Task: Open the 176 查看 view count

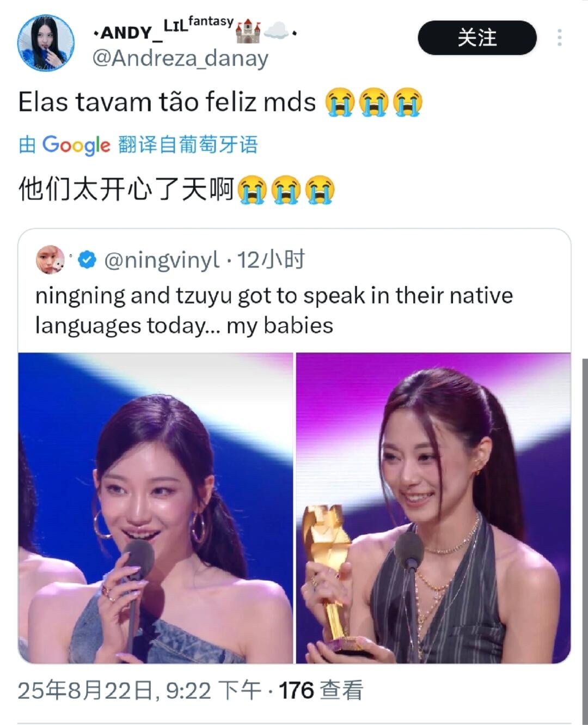Action: click(321, 691)
